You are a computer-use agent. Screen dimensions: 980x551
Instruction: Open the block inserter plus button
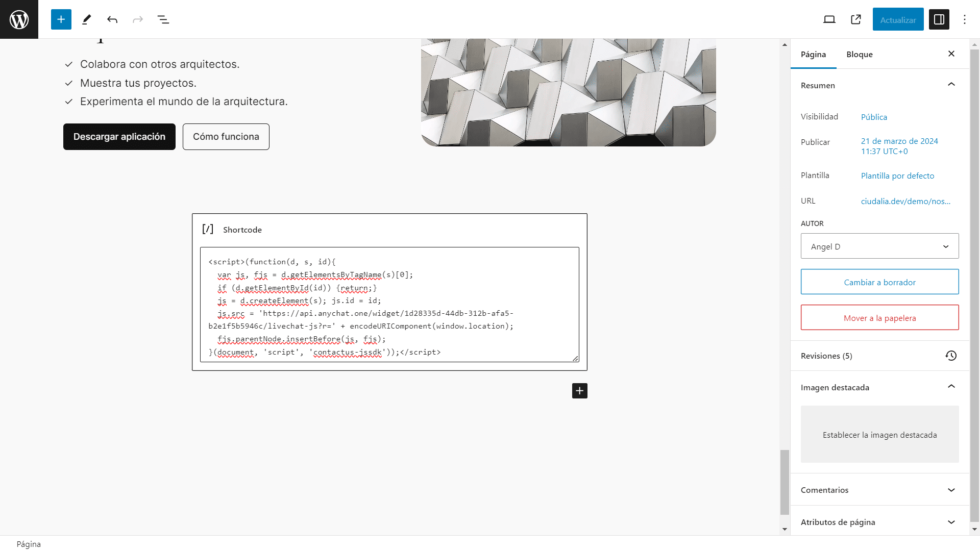coord(61,19)
